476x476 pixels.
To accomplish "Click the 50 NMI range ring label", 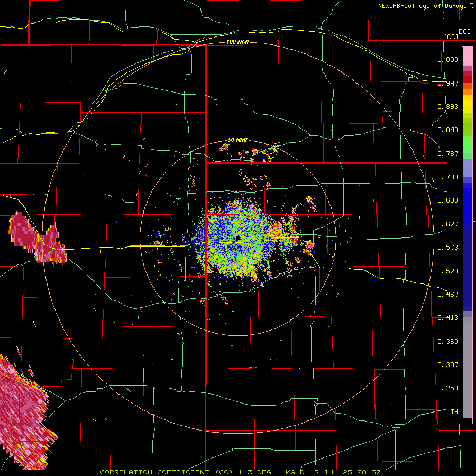I will (x=237, y=140).
